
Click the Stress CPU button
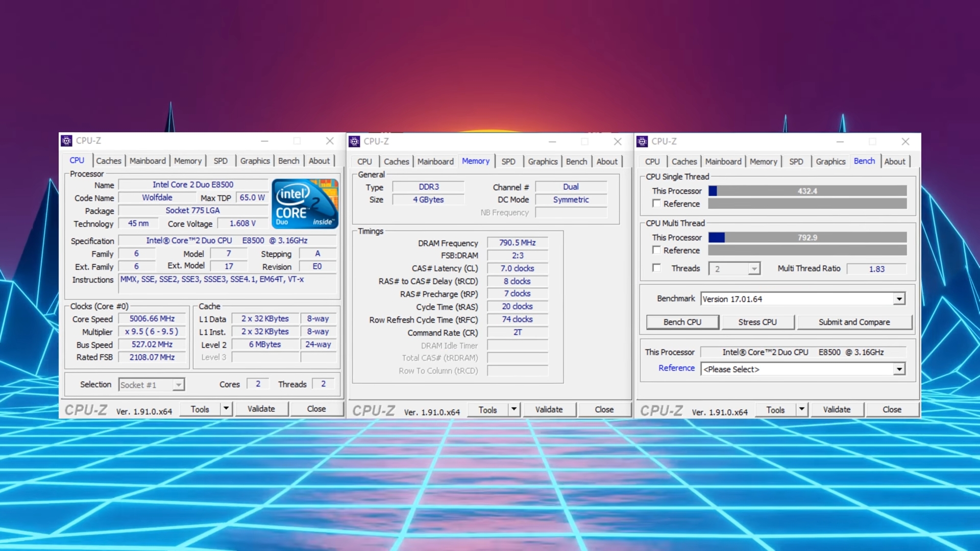[757, 322]
